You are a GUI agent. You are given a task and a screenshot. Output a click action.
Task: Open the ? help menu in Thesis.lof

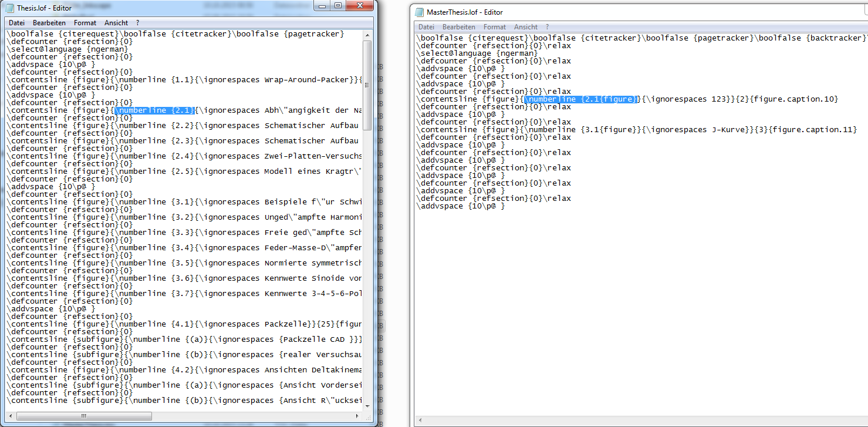coord(137,23)
